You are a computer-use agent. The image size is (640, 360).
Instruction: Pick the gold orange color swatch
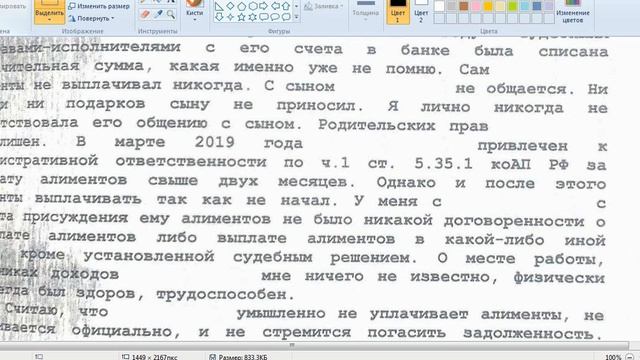point(488,6)
